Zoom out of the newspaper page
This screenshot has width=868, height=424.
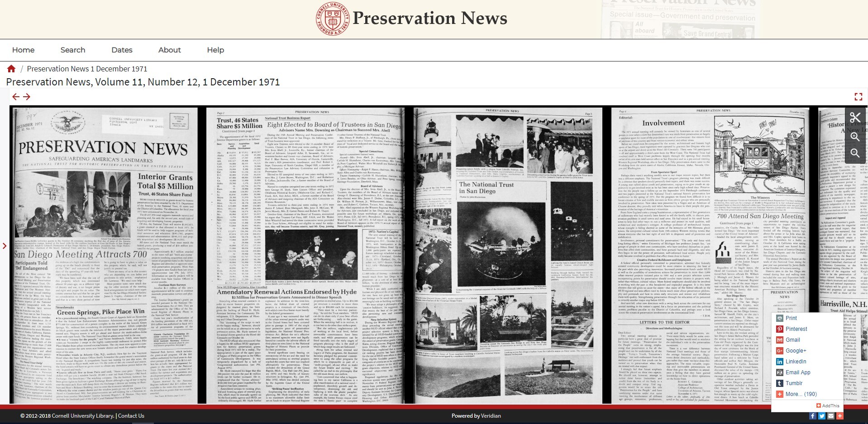tap(854, 152)
